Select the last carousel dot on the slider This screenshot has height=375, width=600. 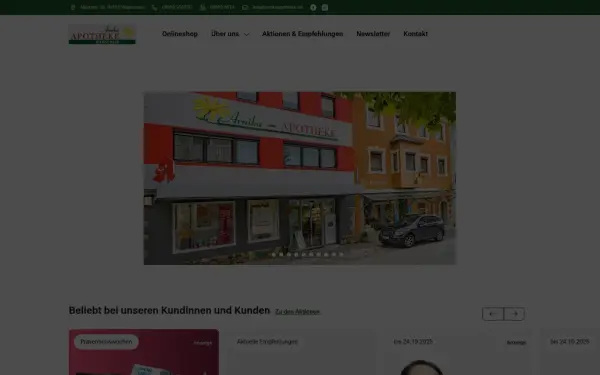[x=341, y=254]
